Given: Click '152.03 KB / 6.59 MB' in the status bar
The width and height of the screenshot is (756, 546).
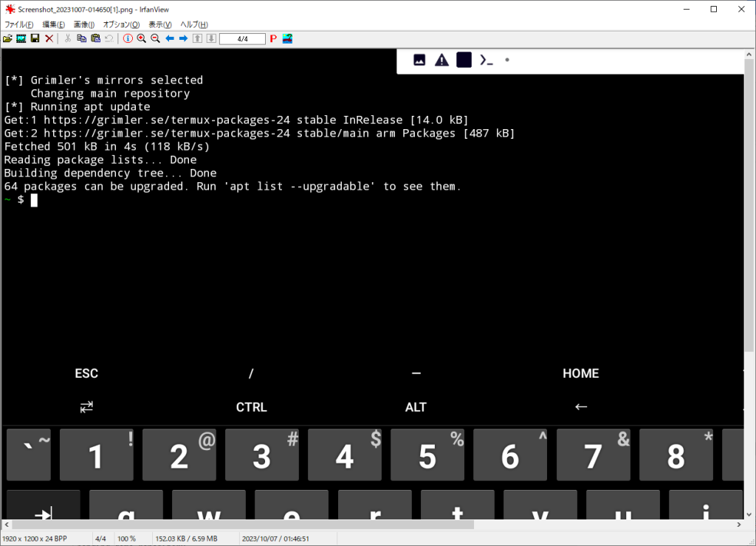Looking at the screenshot, I should point(186,539).
